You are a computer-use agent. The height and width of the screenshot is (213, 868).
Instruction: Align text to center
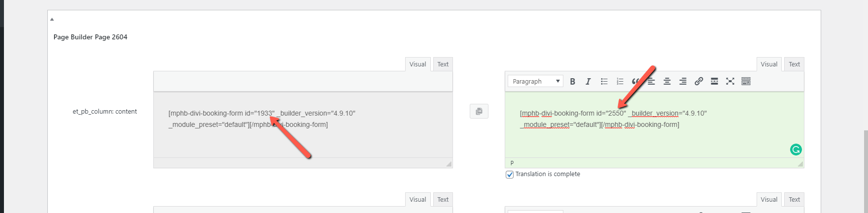(667, 82)
